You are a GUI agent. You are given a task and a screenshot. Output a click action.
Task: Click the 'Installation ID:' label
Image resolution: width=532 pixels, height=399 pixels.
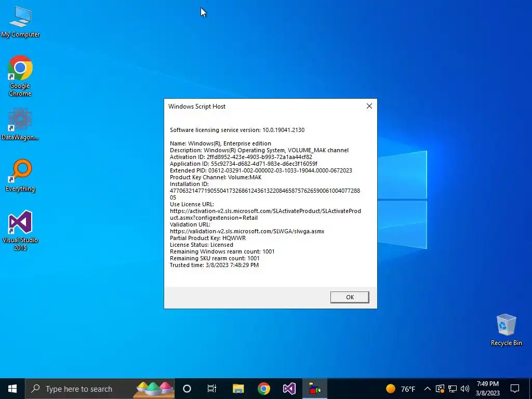click(x=189, y=184)
